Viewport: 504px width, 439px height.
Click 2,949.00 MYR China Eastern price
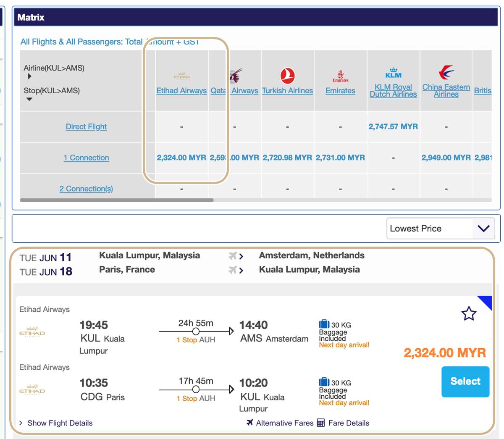click(446, 158)
